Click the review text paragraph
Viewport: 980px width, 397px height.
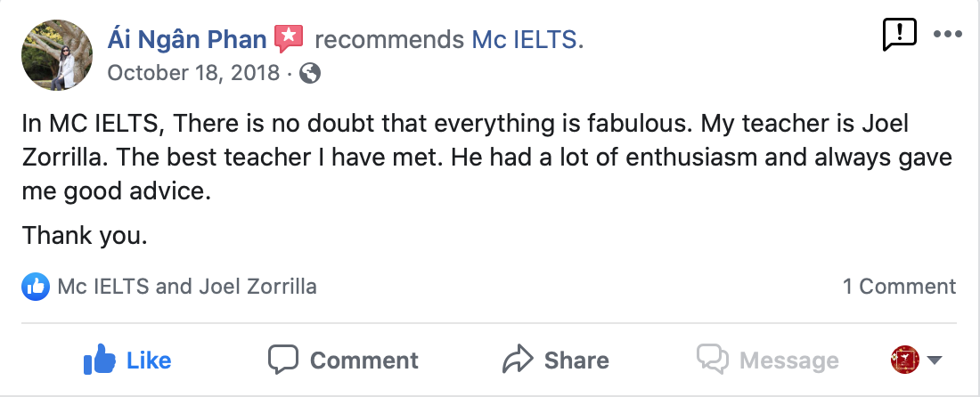coord(481,158)
